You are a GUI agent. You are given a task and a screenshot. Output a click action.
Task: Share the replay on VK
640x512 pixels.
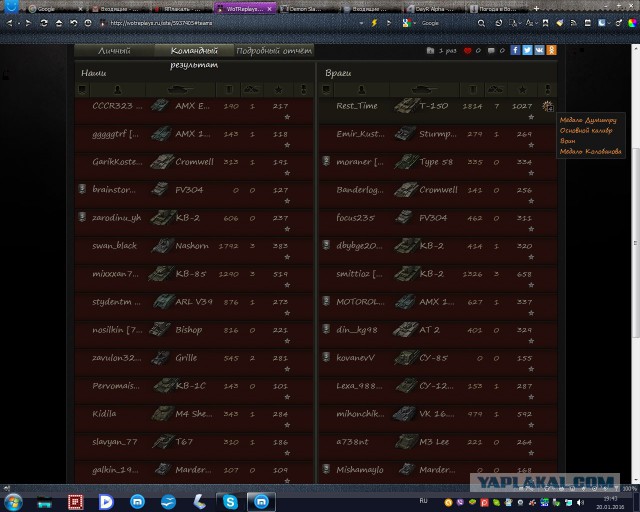point(539,50)
